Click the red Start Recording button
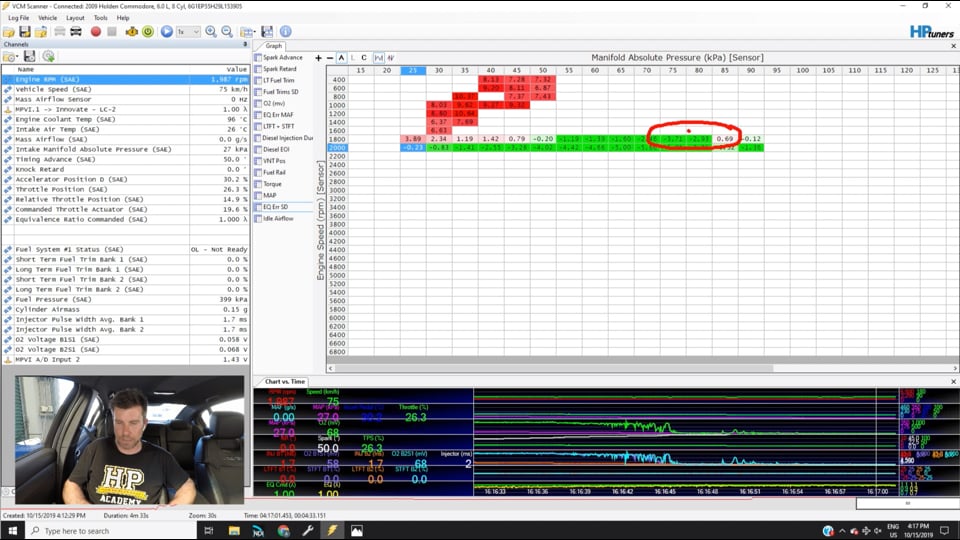 96,32
